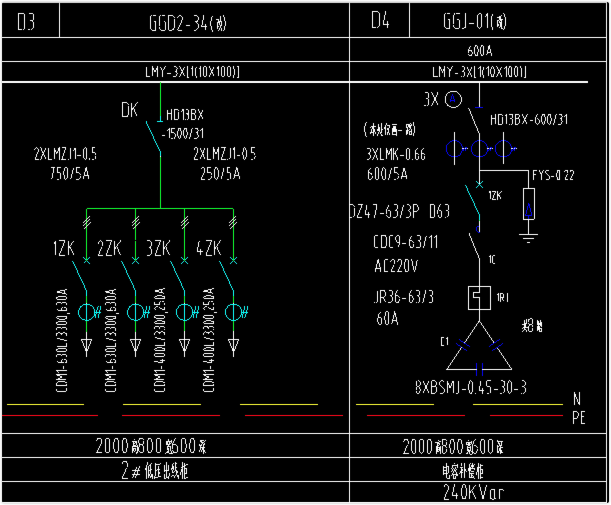Click the HD13BX-600/31 switch label

pyautogui.click(x=529, y=119)
